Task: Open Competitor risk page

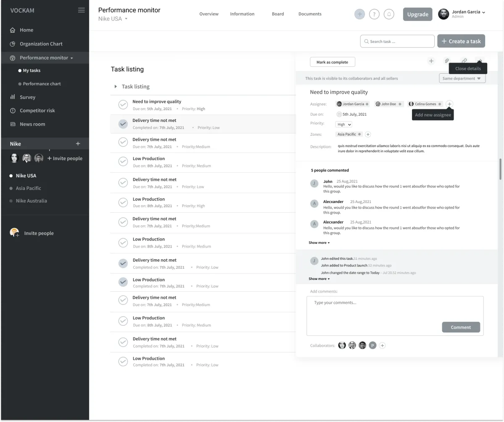Action: pos(32,111)
